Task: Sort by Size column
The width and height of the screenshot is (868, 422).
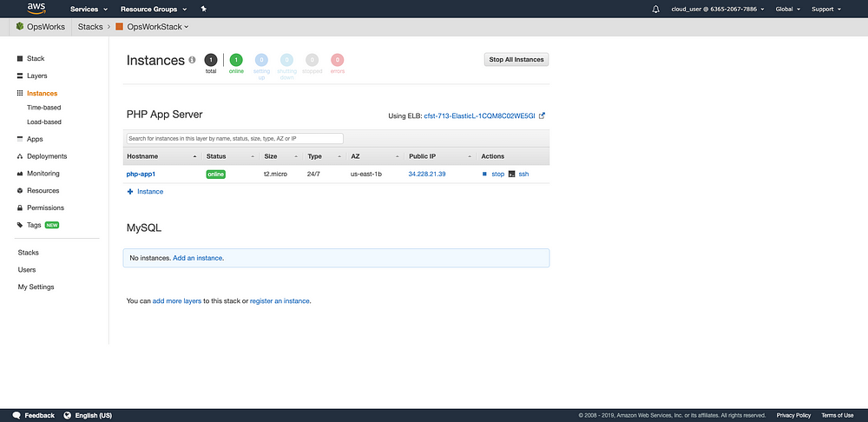Action: [x=281, y=156]
